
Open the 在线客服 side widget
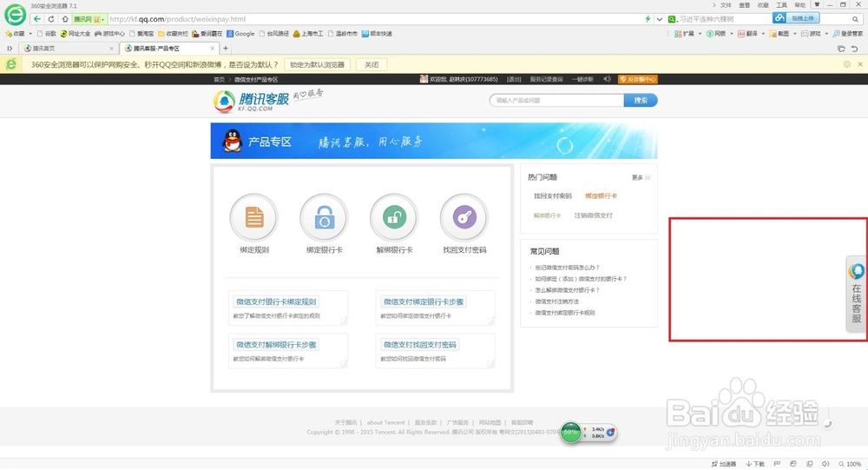[x=857, y=294]
